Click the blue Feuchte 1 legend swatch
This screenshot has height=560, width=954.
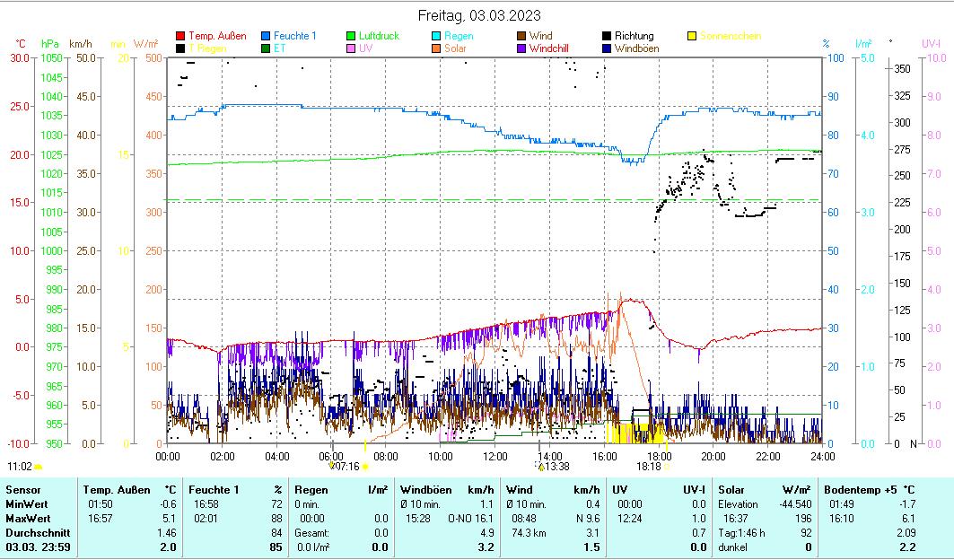(266, 37)
